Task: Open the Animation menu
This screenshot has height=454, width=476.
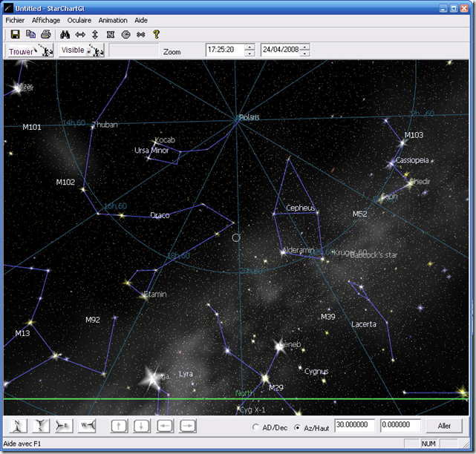Action: pyautogui.click(x=113, y=20)
